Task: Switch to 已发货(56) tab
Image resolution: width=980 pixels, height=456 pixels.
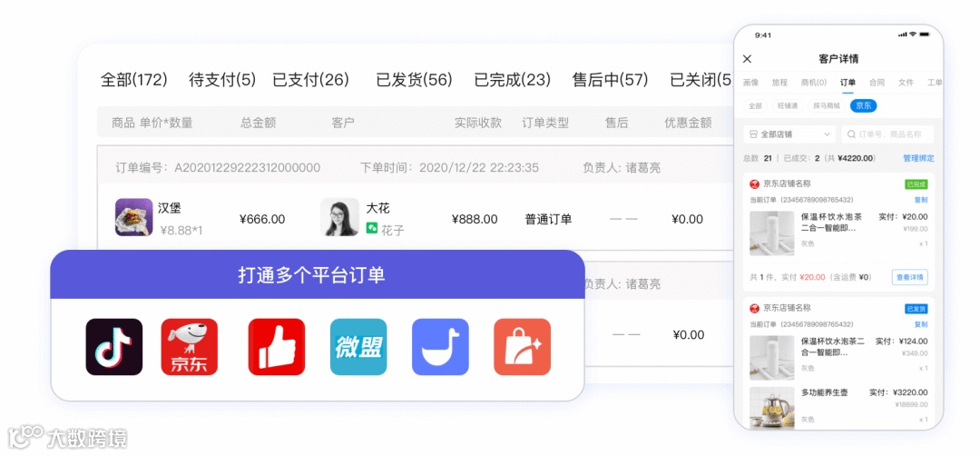Action: (x=414, y=80)
